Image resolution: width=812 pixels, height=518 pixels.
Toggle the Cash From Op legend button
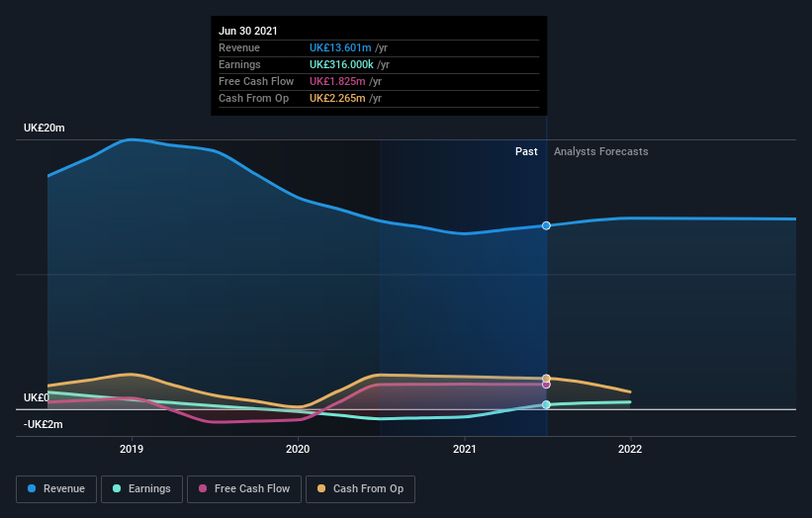point(360,489)
